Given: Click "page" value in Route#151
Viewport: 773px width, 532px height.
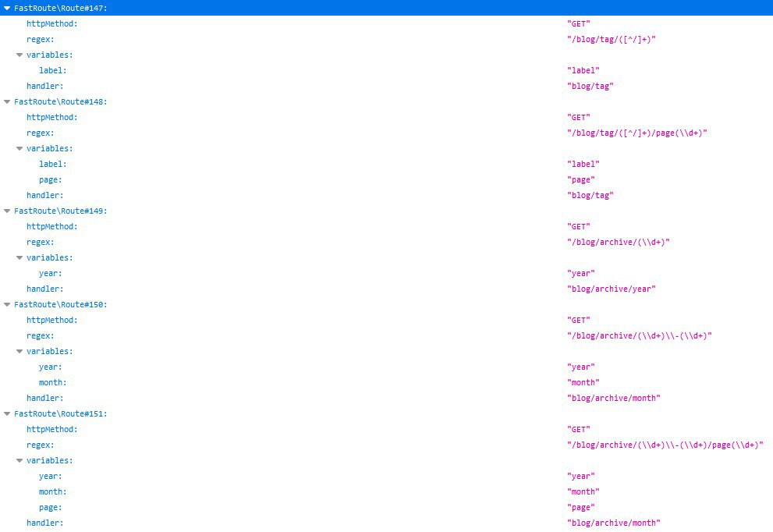Looking at the screenshot, I should point(581,507).
